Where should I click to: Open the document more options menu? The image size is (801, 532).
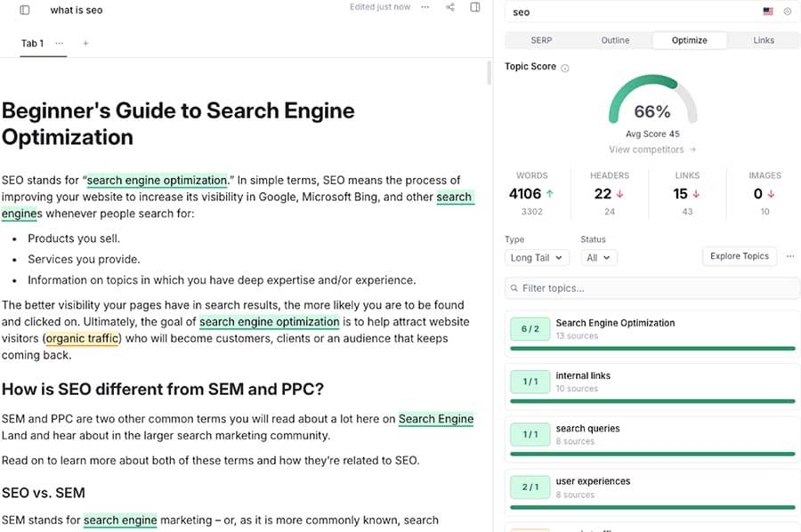pyautogui.click(x=425, y=7)
